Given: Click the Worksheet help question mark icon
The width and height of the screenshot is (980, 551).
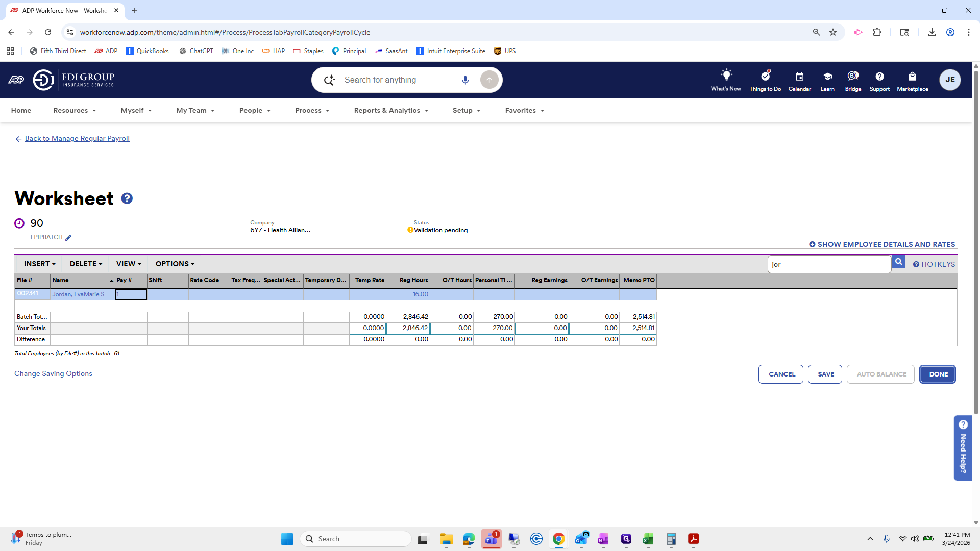Looking at the screenshot, I should (127, 198).
